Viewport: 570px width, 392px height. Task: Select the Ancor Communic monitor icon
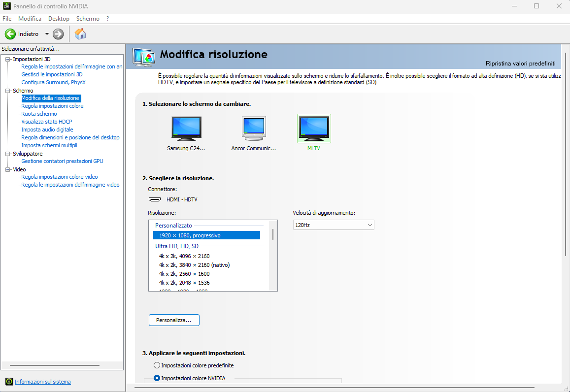pos(254,129)
